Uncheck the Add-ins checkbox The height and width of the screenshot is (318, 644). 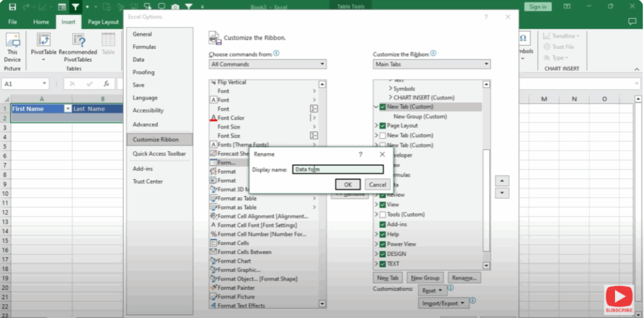[383, 224]
